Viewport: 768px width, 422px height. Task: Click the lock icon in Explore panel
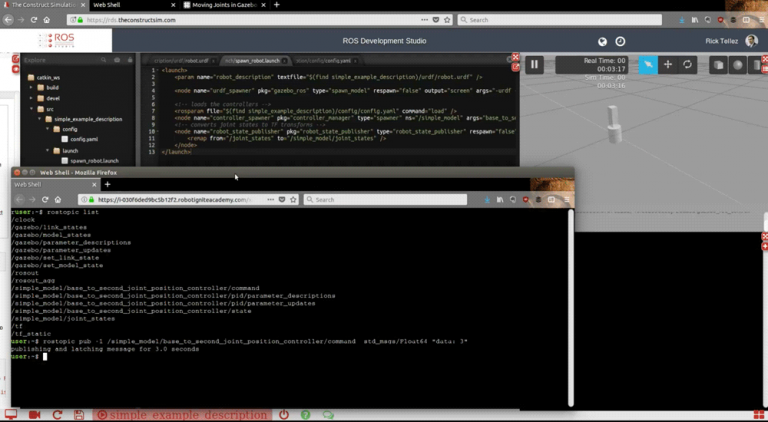point(130,60)
